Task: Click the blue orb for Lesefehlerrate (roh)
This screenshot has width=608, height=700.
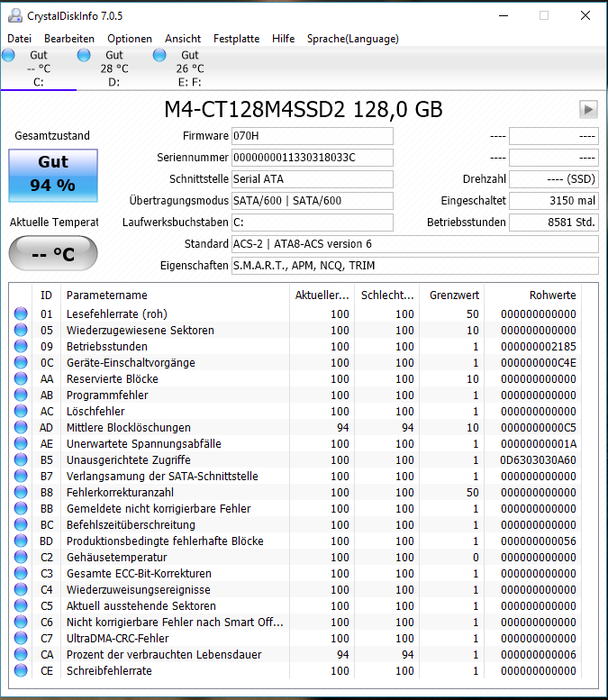Action: [21, 314]
